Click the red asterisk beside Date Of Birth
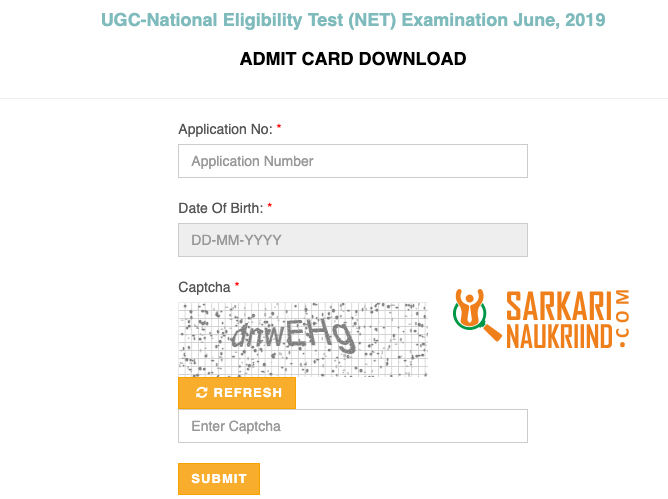 click(x=270, y=206)
